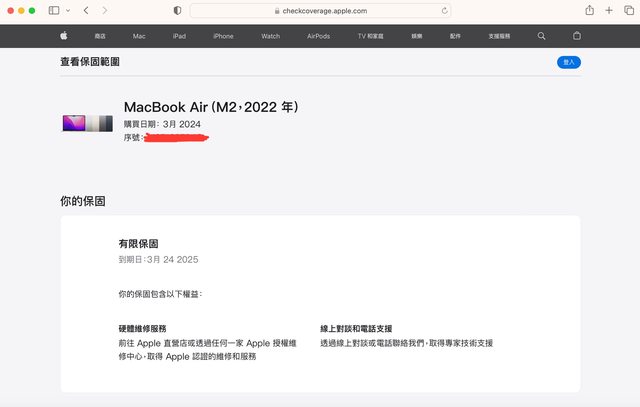Expand the sidebar options chevron

pyautogui.click(x=68, y=11)
